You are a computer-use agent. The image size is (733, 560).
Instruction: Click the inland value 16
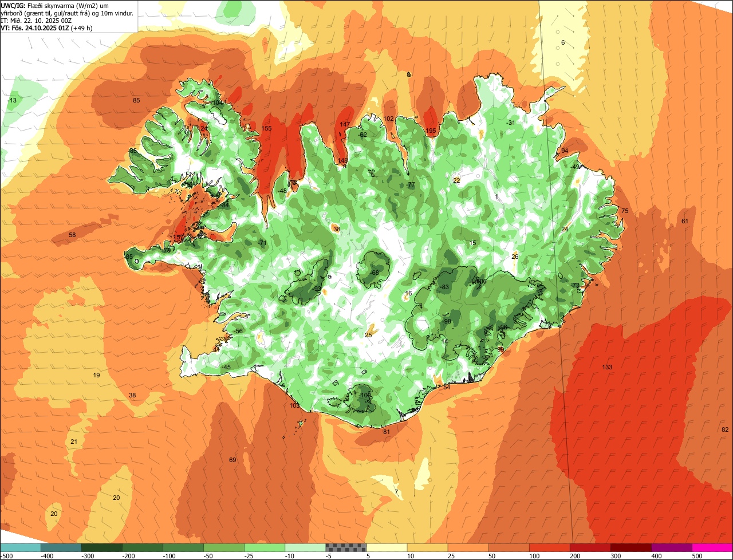click(x=408, y=293)
